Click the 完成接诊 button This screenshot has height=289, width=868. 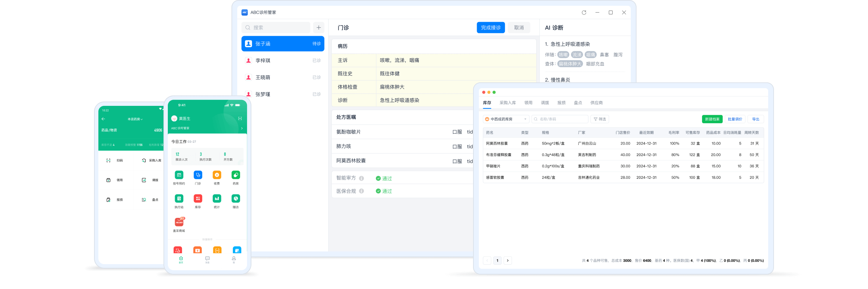click(x=490, y=28)
